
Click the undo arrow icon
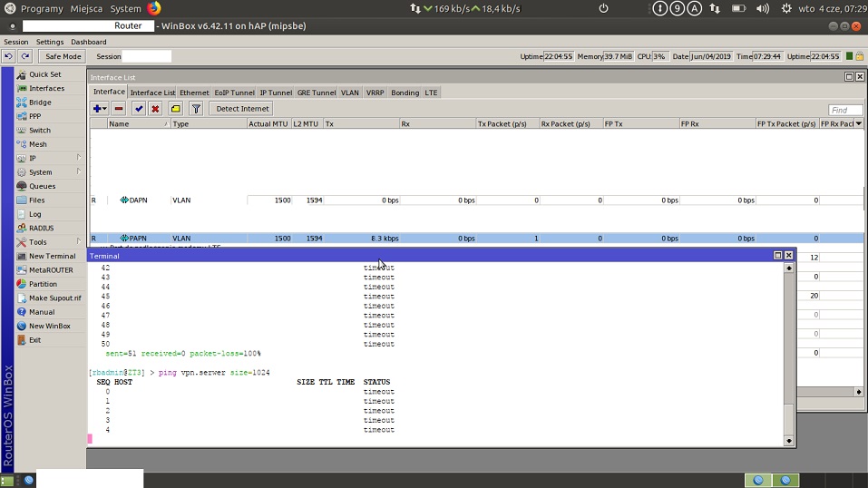8,56
